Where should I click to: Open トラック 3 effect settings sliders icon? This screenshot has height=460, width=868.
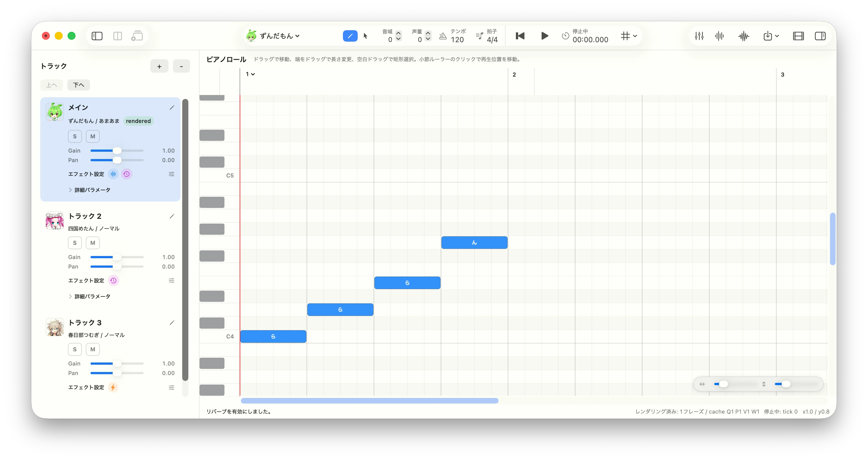[172, 387]
